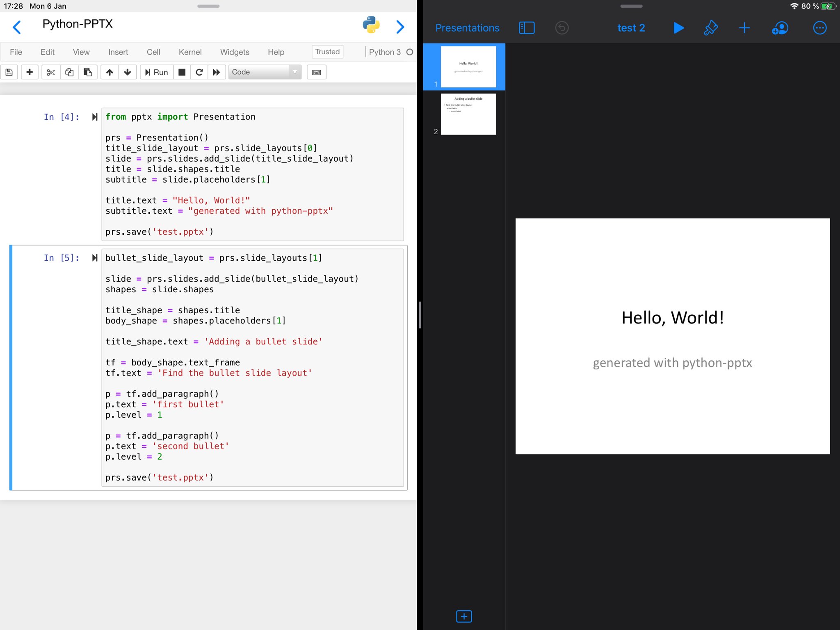
Task: Click inside the In [4] code cell
Action: coord(253,174)
